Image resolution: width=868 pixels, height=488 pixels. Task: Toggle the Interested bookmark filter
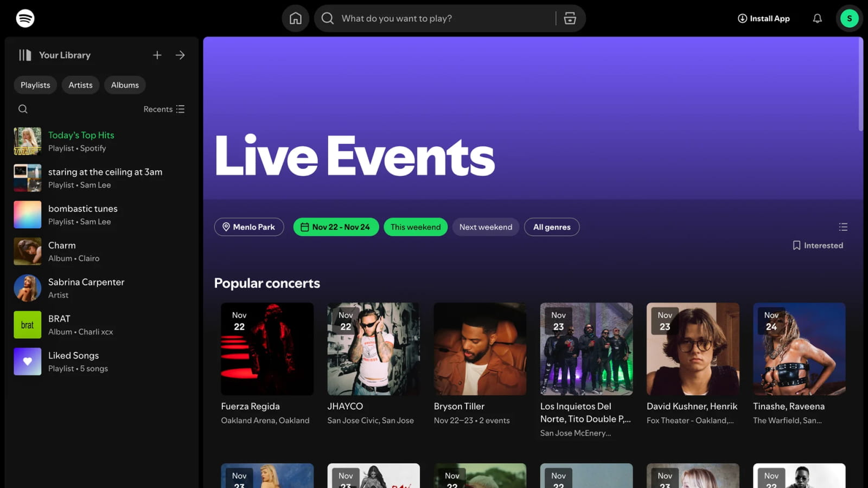pos(817,245)
